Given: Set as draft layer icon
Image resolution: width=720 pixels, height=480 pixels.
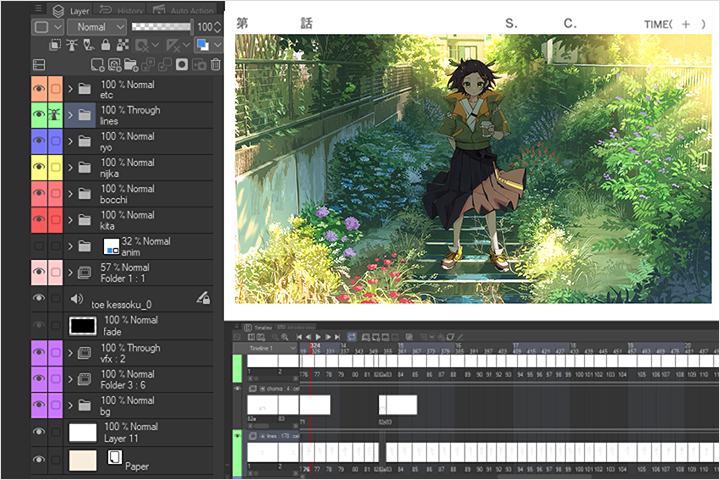Looking at the screenshot, I should (89, 45).
